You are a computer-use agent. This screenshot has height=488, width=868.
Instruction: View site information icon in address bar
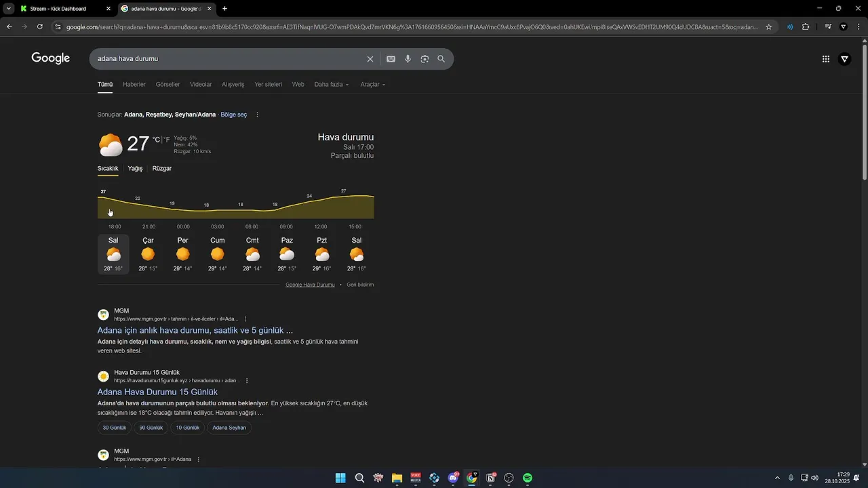coord(58,27)
